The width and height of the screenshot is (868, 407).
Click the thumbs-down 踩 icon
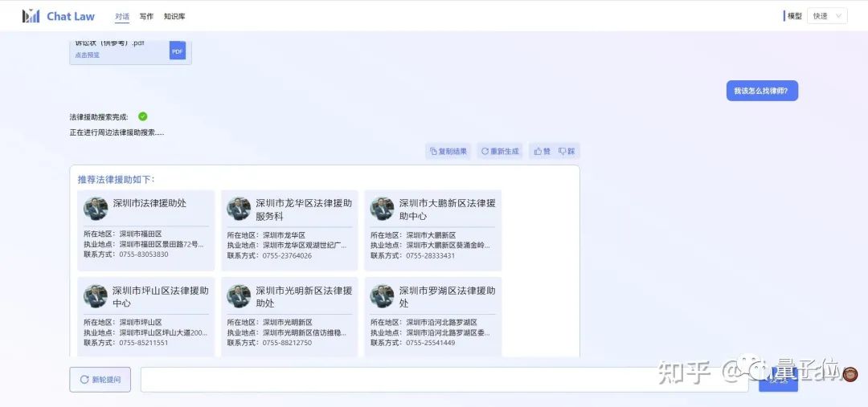[x=567, y=151]
